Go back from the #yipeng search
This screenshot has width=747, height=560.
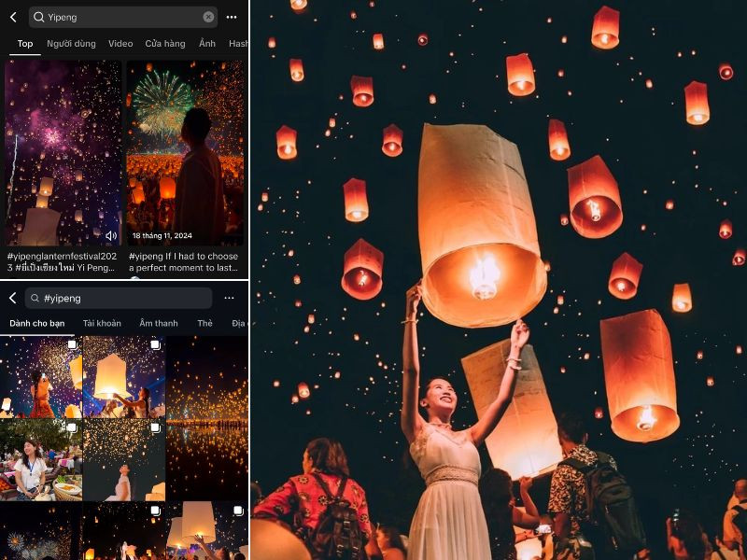click(x=13, y=298)
